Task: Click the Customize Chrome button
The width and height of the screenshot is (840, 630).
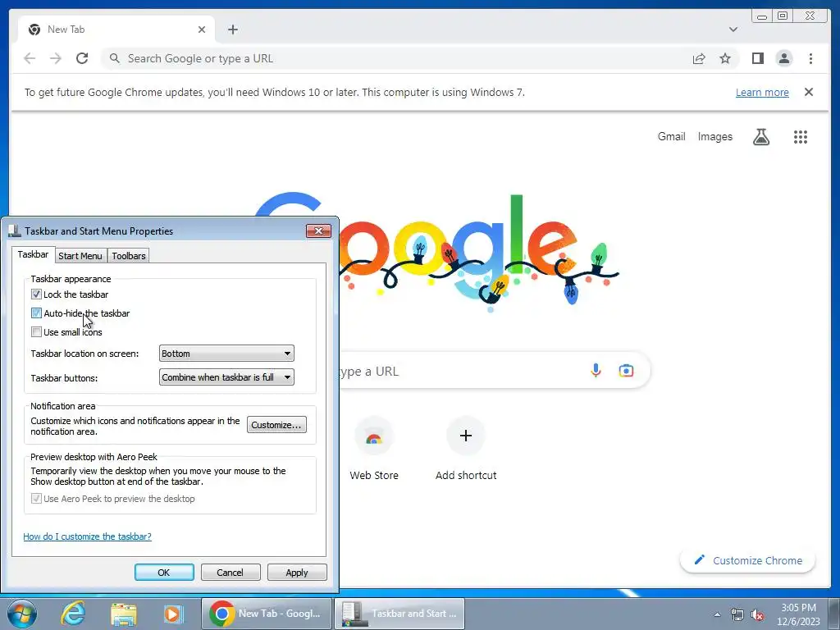Action: pos(747,560)
